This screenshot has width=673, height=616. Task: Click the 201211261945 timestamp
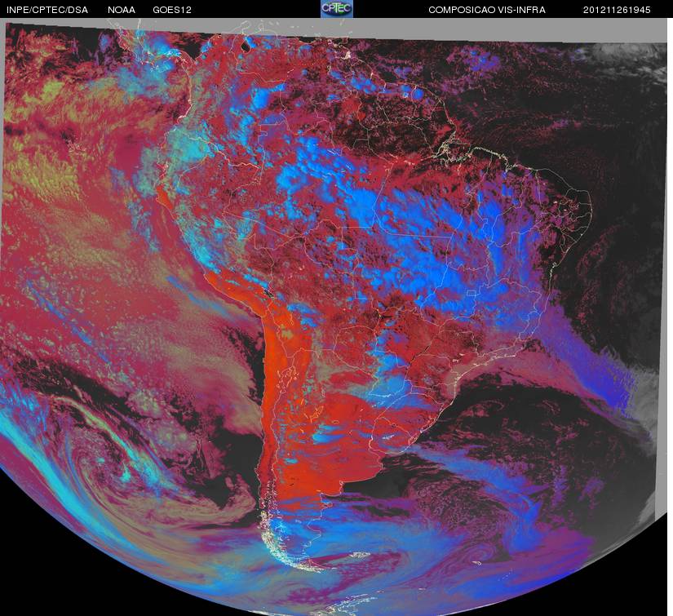pyautogui.click(x=617, y=10)
